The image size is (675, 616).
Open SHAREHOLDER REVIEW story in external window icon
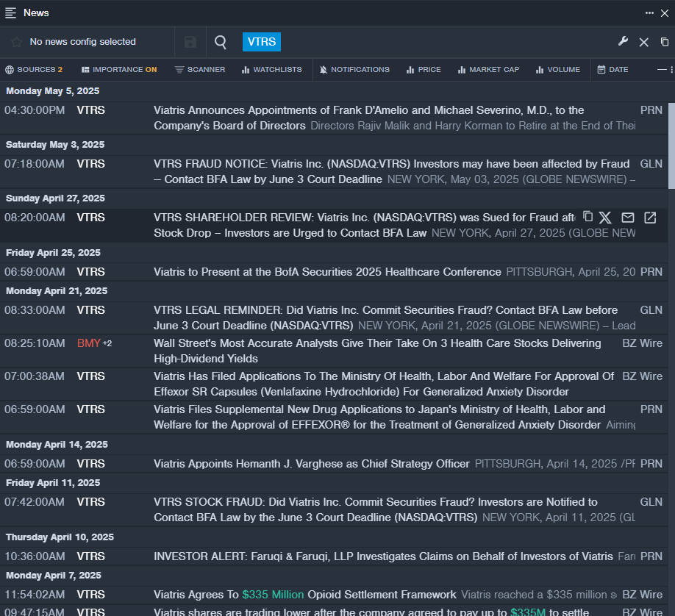(650, 218)
